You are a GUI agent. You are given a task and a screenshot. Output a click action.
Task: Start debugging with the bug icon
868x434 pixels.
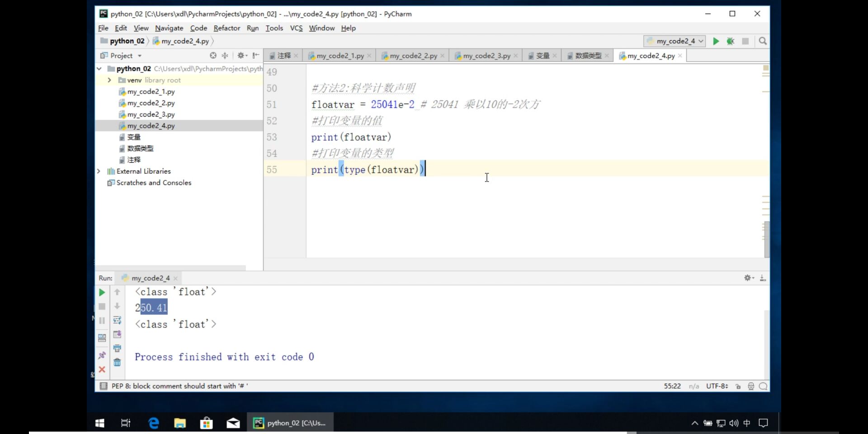pos(730,41)
